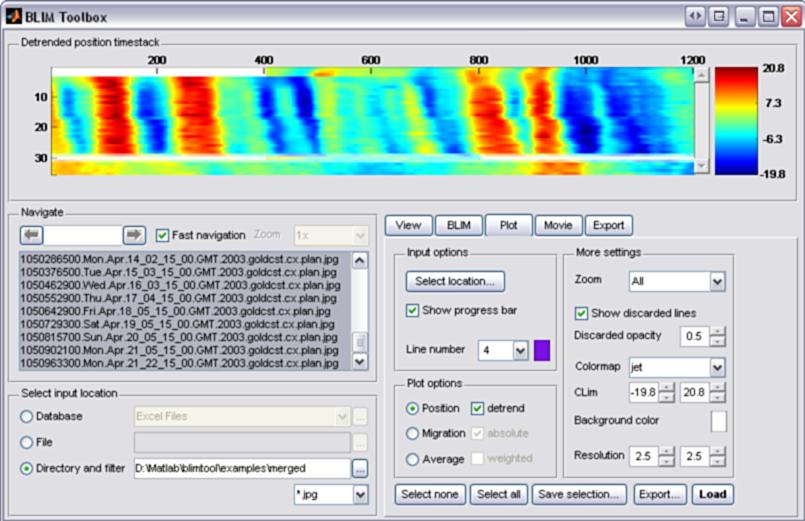805x521 pixels.
Task: Increase Discarded opacity with stepper up arrow
Action: click(718, 332)
